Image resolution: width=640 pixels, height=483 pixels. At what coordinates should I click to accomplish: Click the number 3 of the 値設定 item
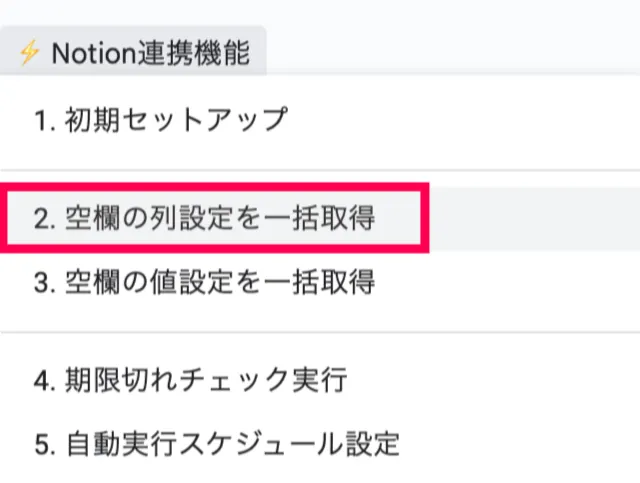41,283
